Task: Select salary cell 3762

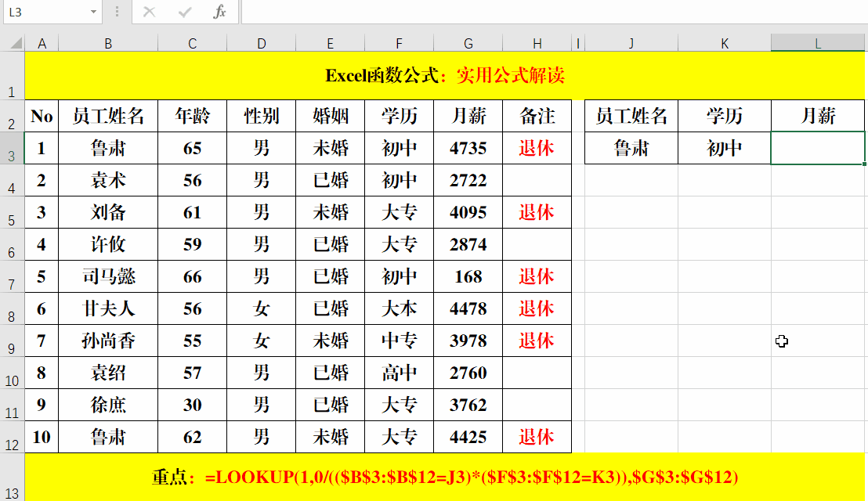Action: point(468,405)
